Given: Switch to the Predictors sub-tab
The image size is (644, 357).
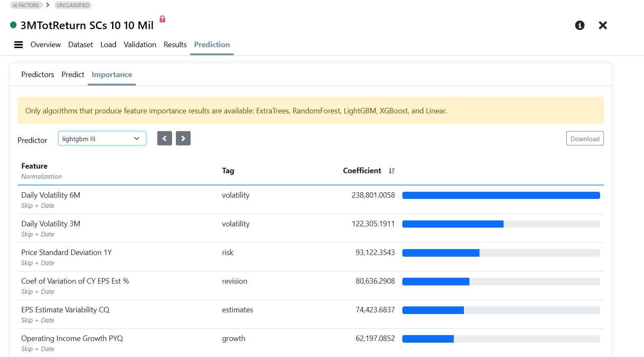Looking at the screenshot, I should (x=38, y=75).
